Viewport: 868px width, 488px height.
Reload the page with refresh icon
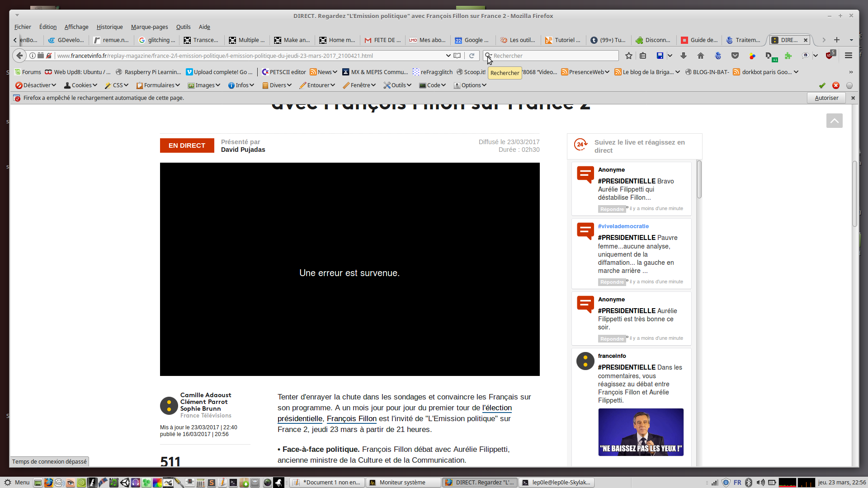[472, 56]
